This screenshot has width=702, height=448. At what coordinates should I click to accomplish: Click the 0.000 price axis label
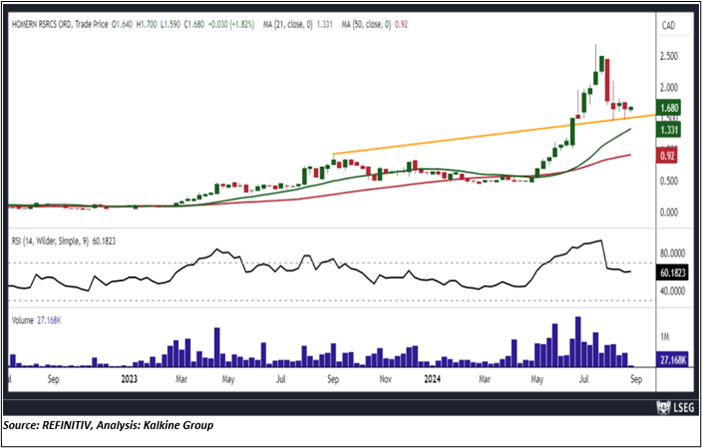click(669, 212)
